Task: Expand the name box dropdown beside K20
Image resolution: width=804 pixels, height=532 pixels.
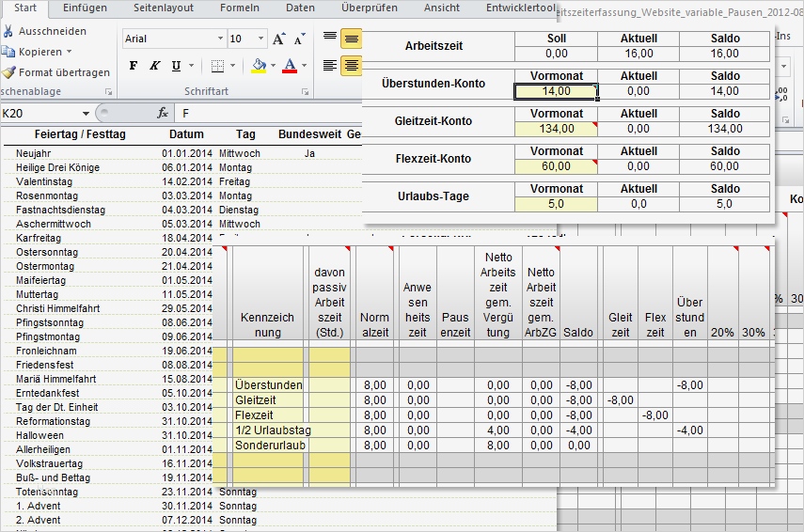Action: pos(87,113)
